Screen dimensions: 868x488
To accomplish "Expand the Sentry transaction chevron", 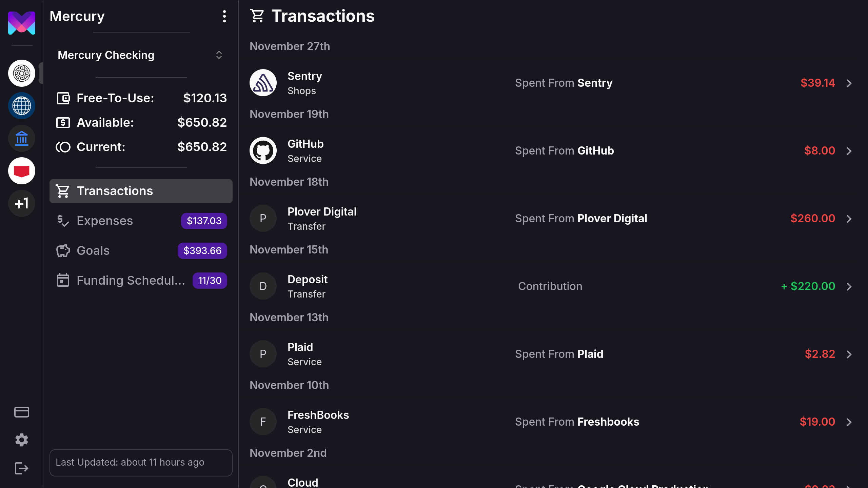I will click(x=849, y=83).
